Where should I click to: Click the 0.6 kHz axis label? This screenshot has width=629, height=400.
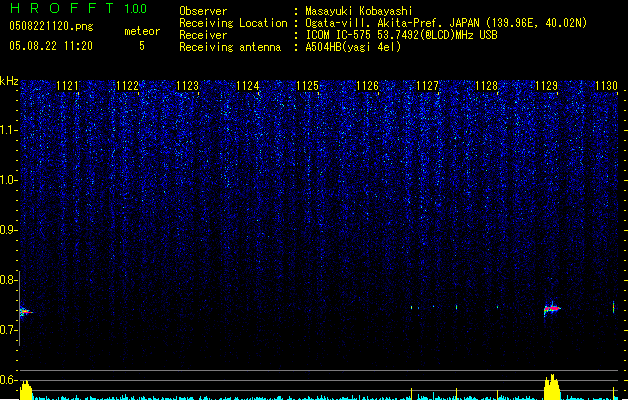tap(8, 380)
